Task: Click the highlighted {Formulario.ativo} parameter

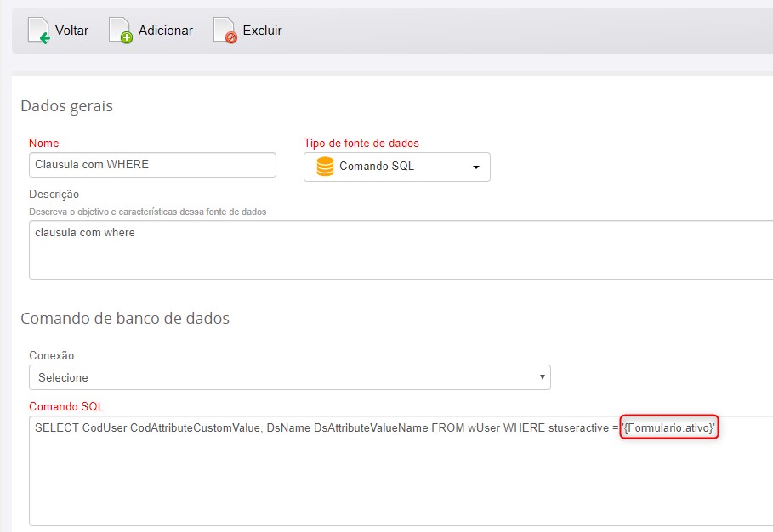Action: coord(669,428)
